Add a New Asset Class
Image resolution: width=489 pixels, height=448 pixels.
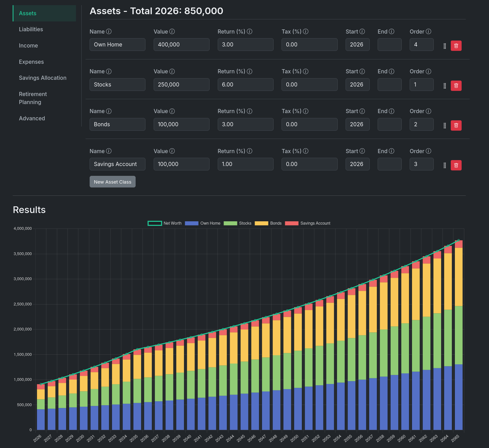113,182
